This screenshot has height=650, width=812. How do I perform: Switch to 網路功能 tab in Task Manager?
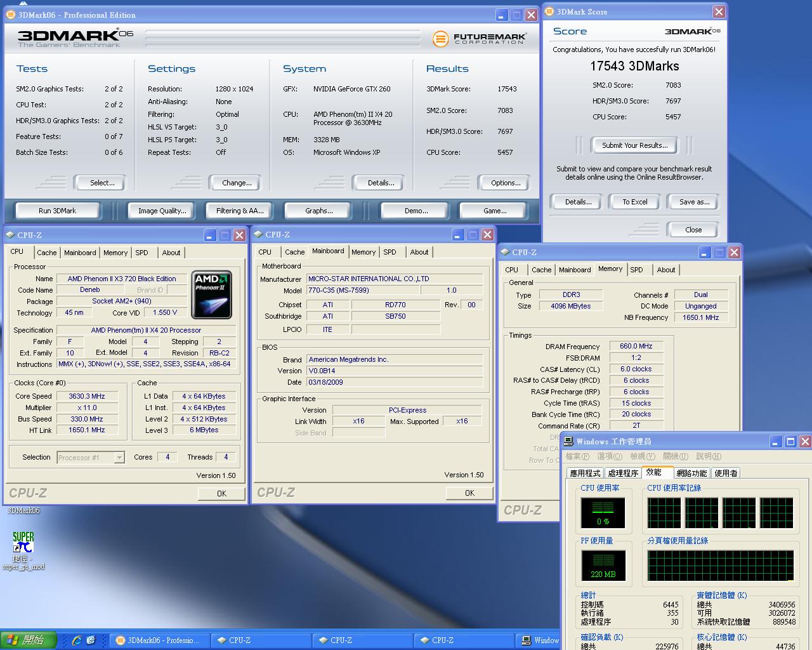(x=691, y=473)
